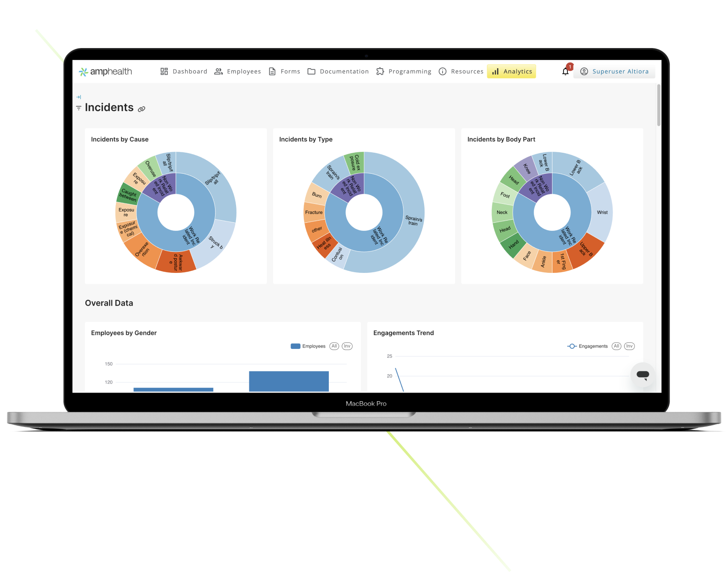
Task: Click the page vertical scrollbar
Action: click(x=658, y=105)
